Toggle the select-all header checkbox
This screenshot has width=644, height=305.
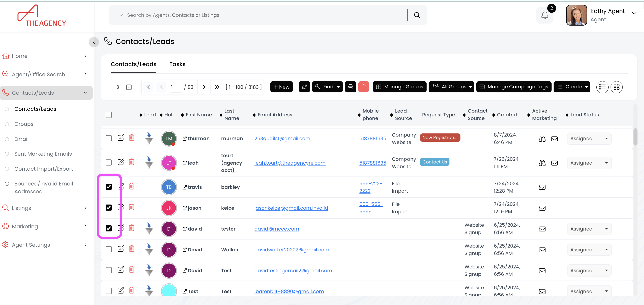109,115
